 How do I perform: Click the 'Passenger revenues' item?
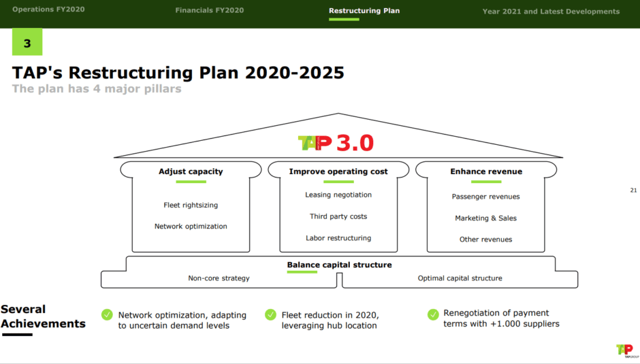click(485, 196)
